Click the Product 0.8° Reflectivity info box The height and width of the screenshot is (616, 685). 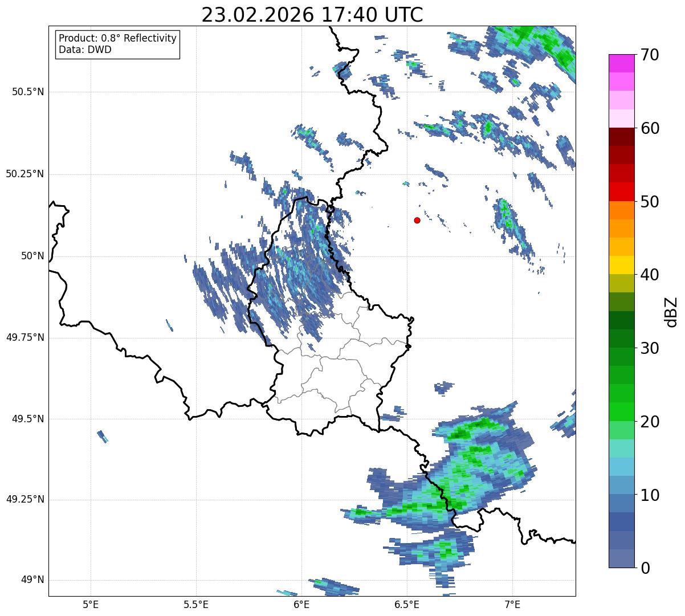pos(118,44)
